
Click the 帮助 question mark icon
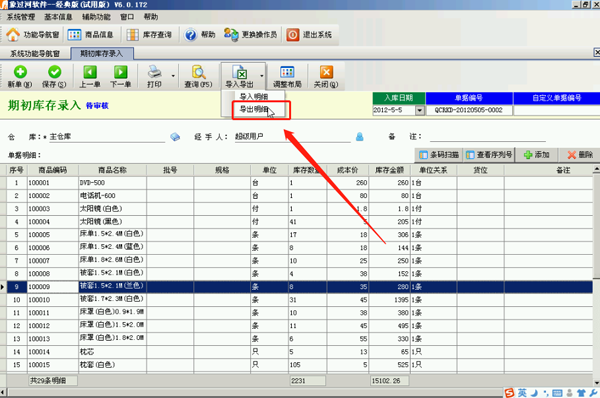(x=190, y=35)
